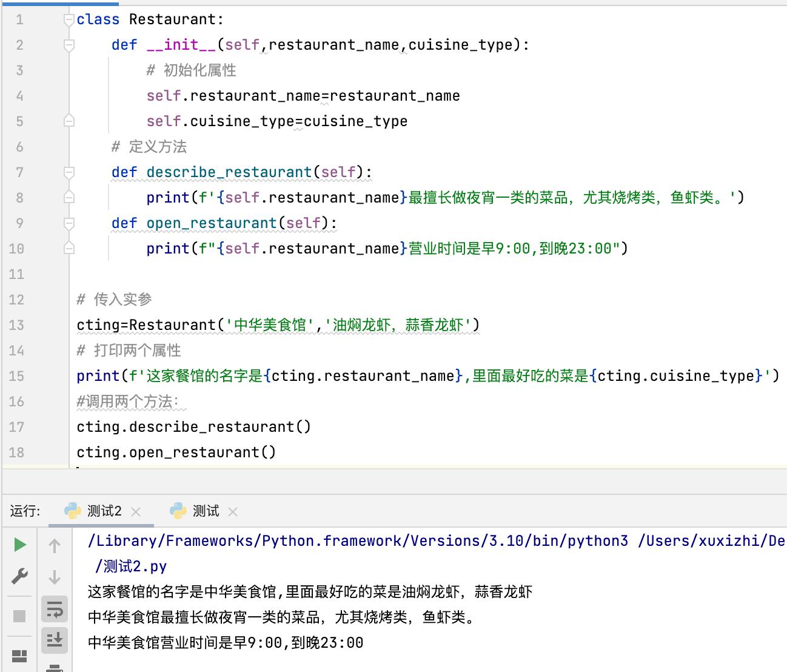Click the green run triangle in console toolbar

(19, 543)
